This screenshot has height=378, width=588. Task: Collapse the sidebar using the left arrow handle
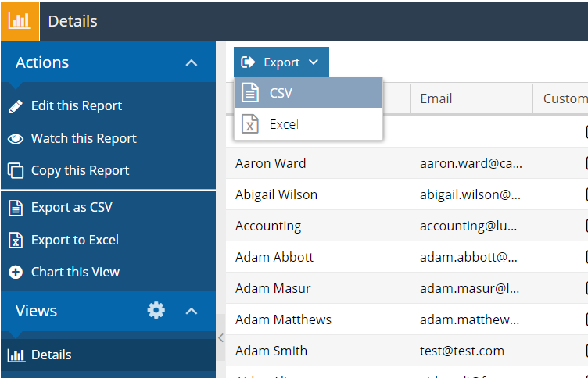[220, 338]
